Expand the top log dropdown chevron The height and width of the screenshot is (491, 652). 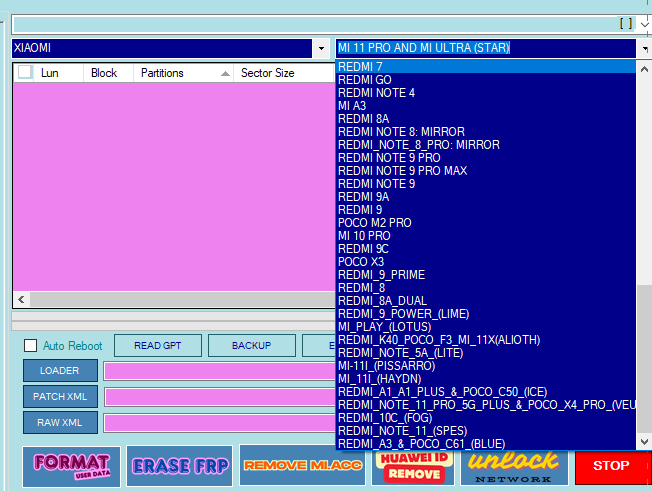pyautogui.click(x=645, y=24)
